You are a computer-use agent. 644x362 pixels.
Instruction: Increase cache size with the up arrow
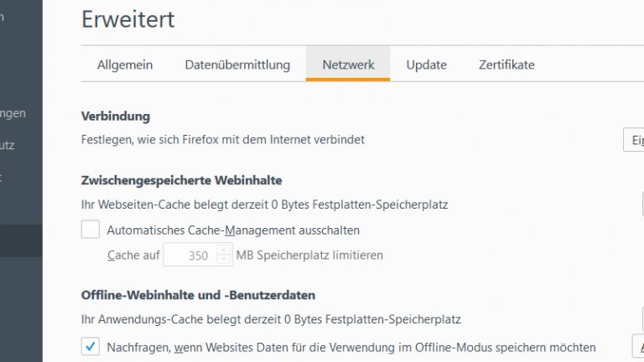pyautogui.click(x=224, y=250)
